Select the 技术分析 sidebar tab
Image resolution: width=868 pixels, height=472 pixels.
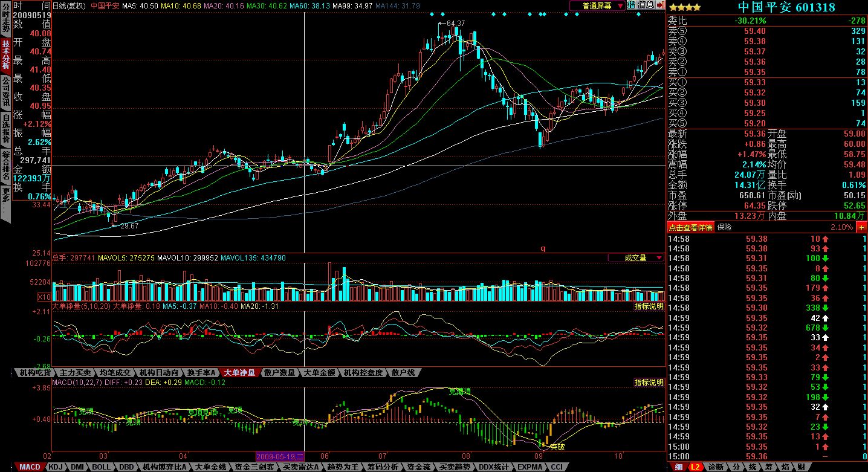click(5, 55)
